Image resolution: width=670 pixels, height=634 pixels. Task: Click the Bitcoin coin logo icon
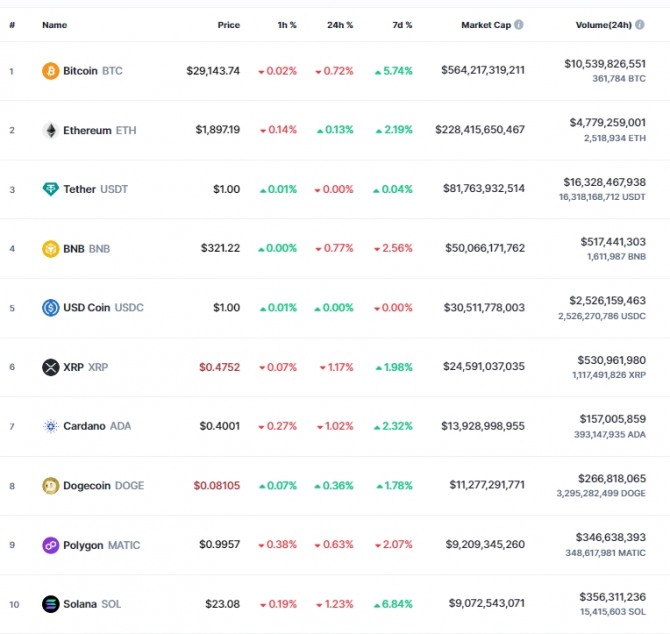[50, 71]
